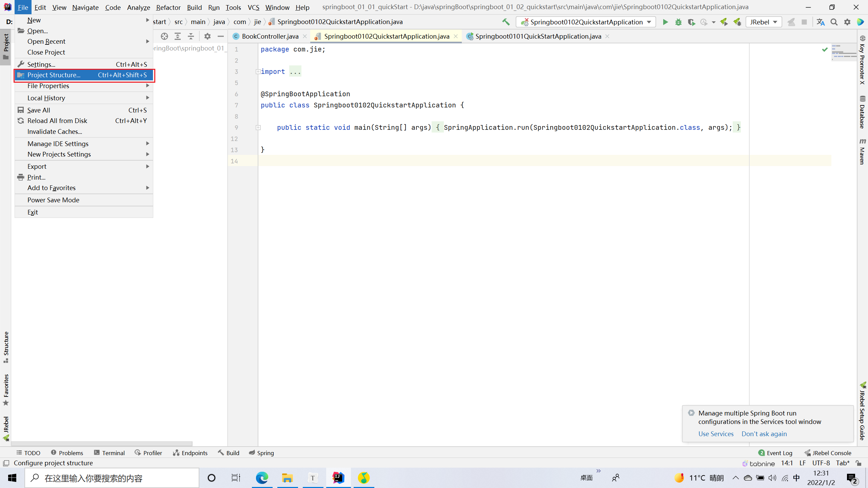Open the Spring tool window
868x488 pixels.
261,453
